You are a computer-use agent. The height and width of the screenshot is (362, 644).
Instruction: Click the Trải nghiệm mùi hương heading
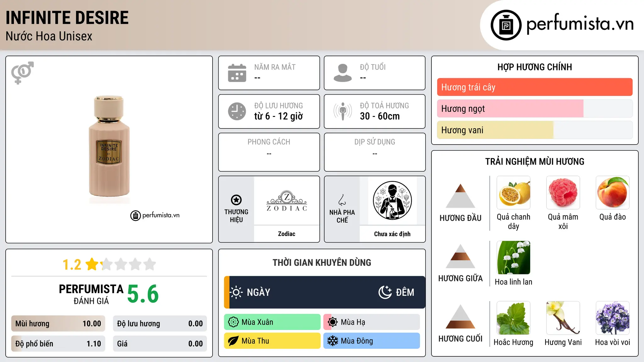535,162
